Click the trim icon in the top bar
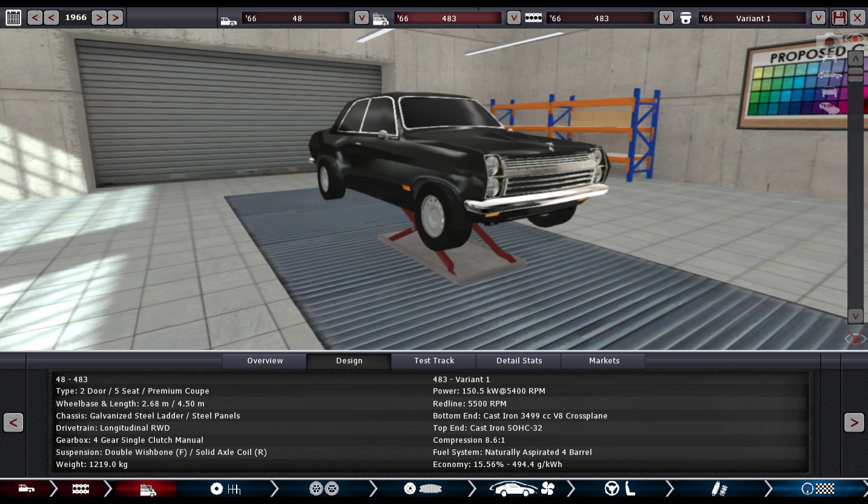868x504 pixels. [381, 19]
